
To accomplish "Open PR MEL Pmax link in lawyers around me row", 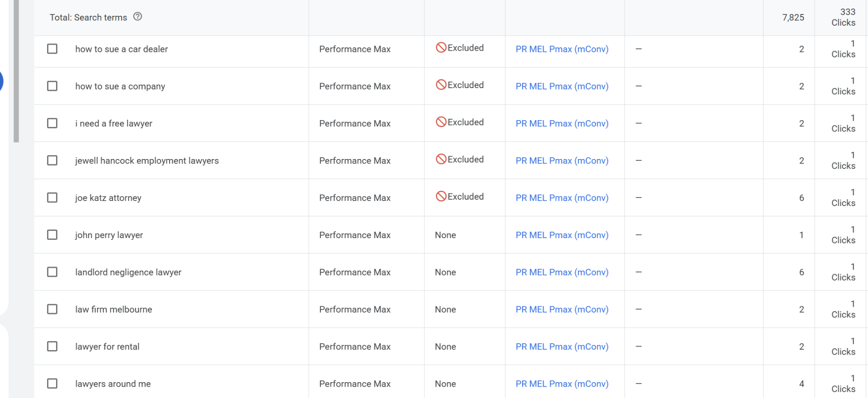I will 562,384.
